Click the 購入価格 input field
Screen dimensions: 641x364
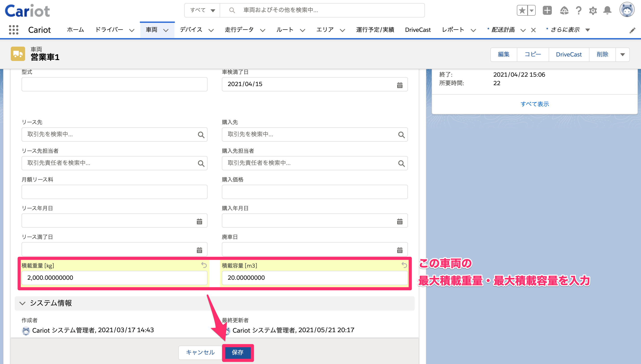(315, 192)
